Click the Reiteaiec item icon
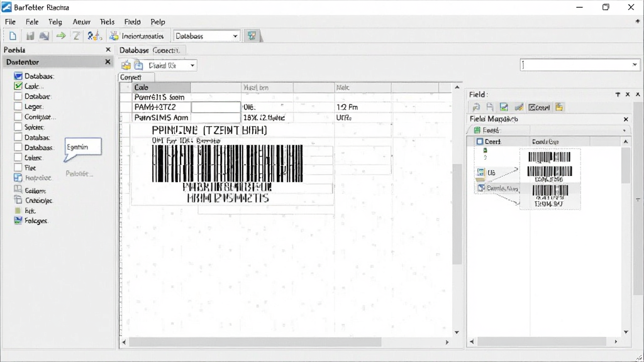Image resolution: width=644 pixels, height=362 pixels. [x=18, y=178]
